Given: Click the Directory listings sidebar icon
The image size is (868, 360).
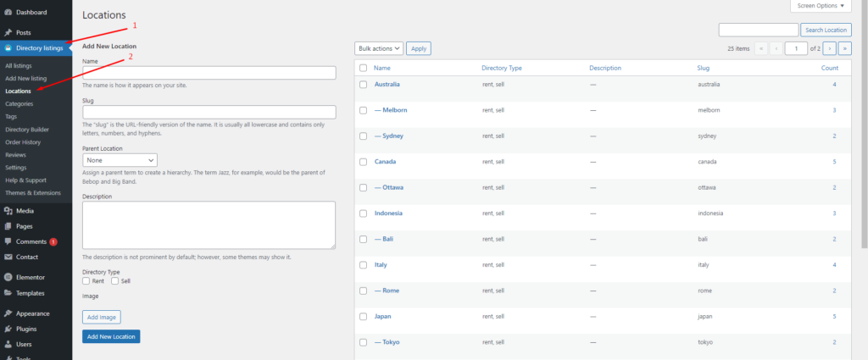Looking at the screenshot, I should (8, 48).
